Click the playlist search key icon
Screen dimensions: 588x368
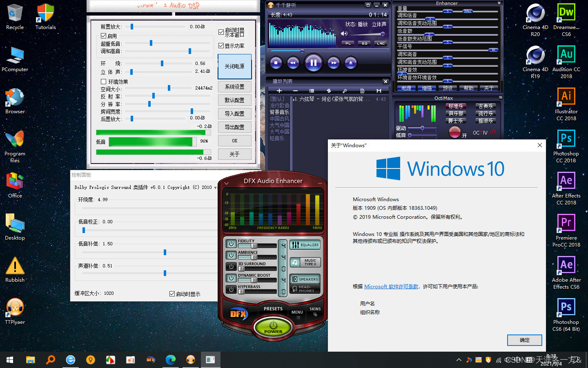[345, 91]
